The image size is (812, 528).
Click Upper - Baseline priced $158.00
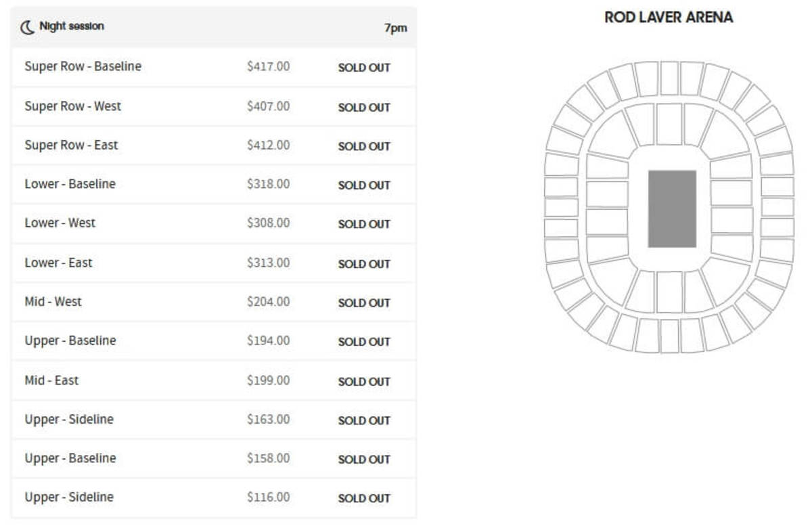(213, 458)
